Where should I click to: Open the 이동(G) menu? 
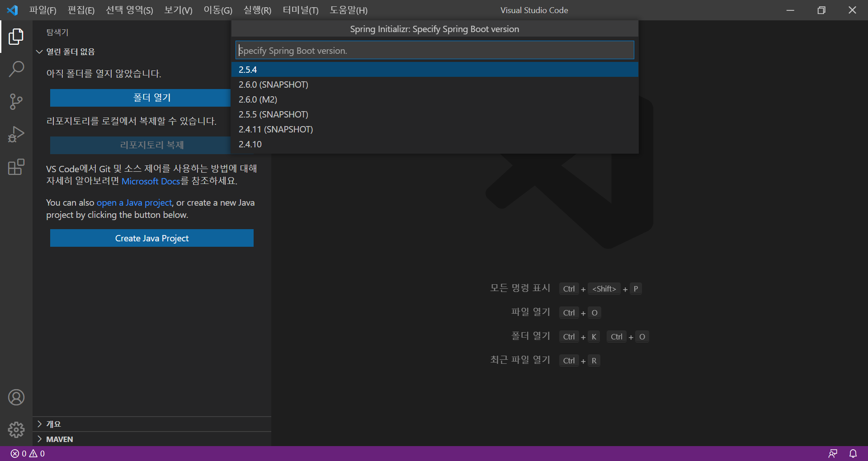tap(218, 10)
